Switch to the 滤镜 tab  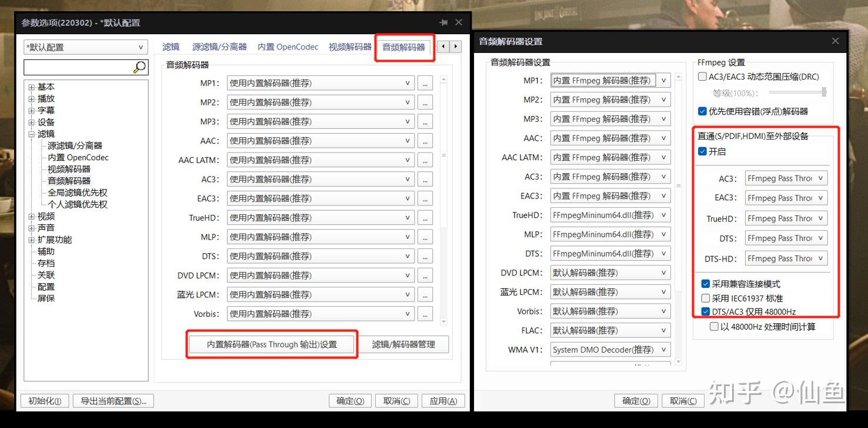click(171, 47)
